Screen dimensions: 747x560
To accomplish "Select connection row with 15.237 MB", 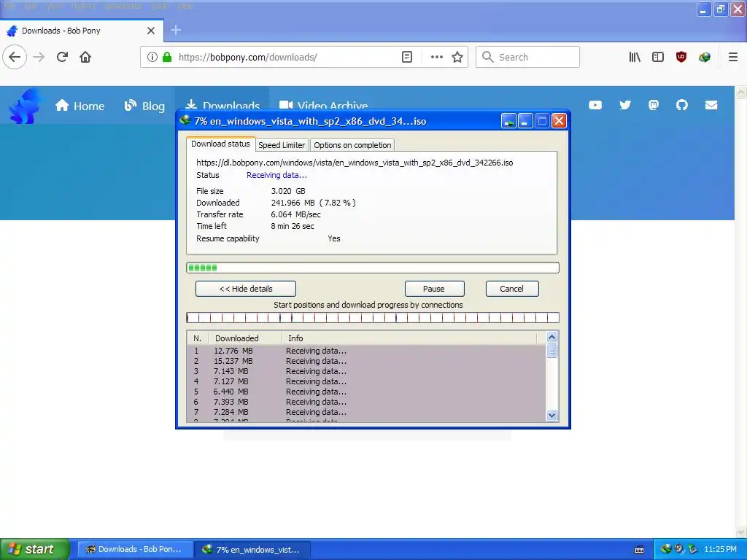I will tap(366, 361).
